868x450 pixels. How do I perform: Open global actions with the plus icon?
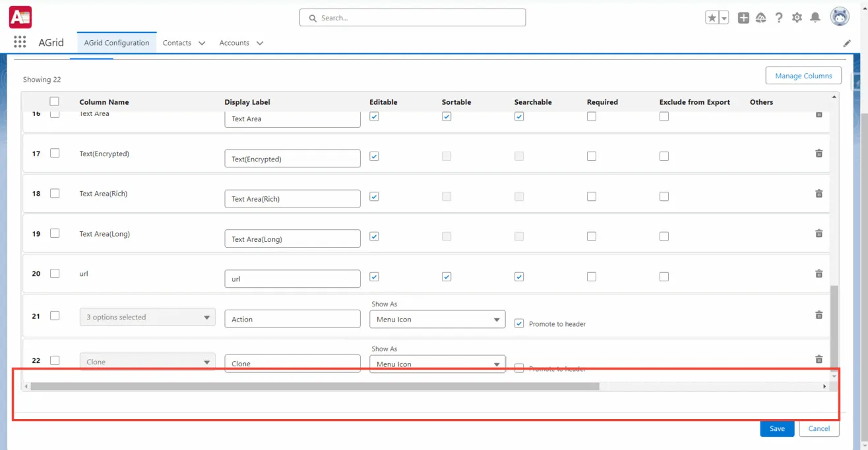pyautogui.click(x=743, y=18)
